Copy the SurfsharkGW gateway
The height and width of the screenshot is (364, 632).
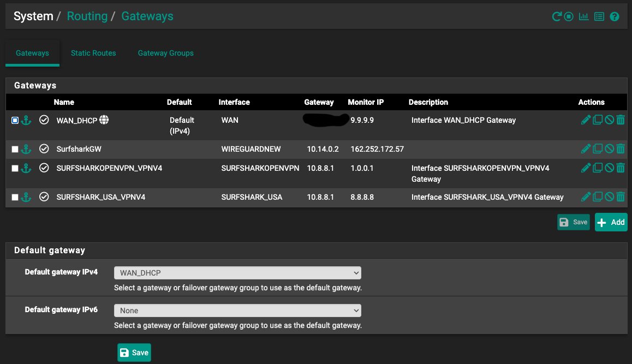click(x=598, y=149)
